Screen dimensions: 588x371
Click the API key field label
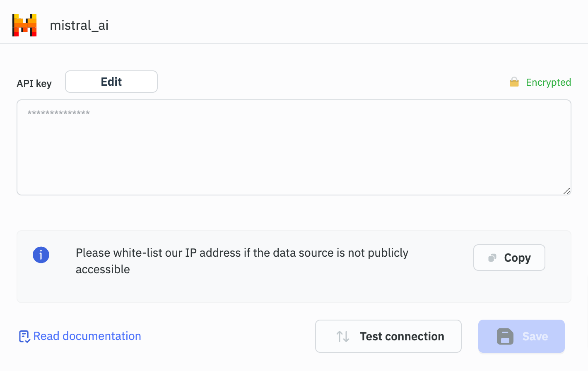coord(34,84)
